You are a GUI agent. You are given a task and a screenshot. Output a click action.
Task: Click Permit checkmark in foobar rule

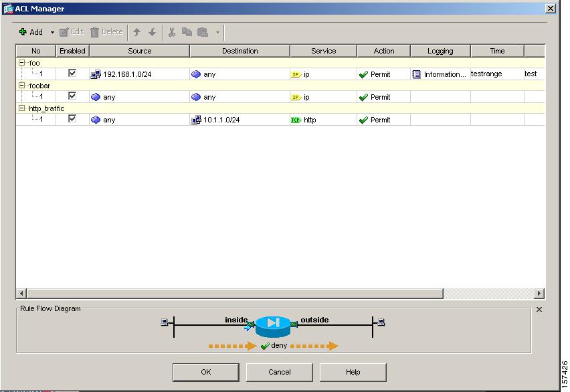pos(363,98)
